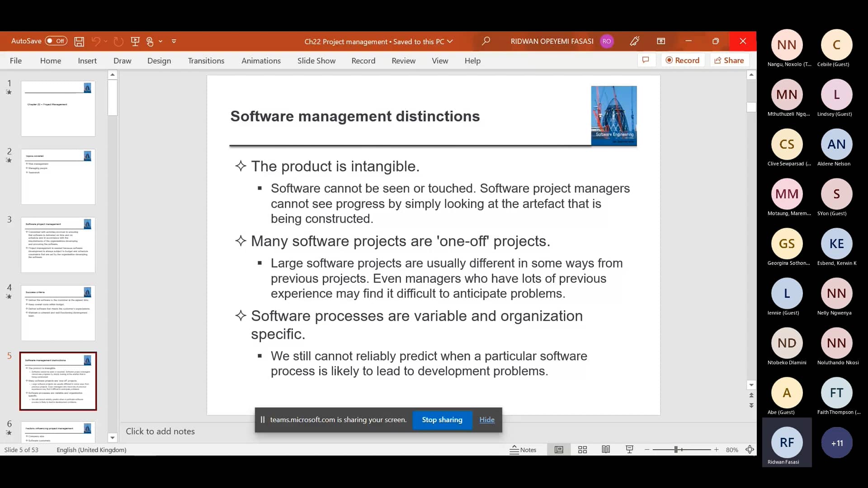Screen dimensions: 868x488
Task: Open the Undo history dropdown arrow
Action: pos(106,42)
